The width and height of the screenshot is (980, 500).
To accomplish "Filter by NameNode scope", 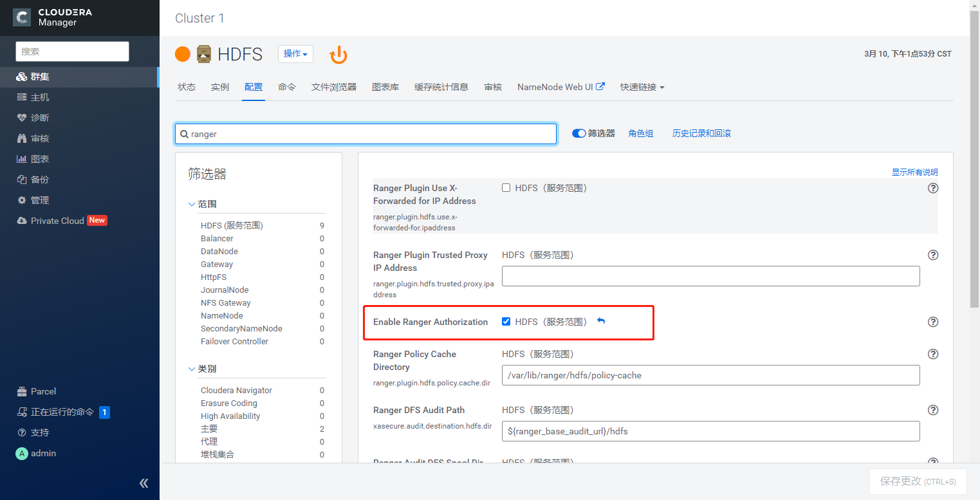I will tap(222, 315).
